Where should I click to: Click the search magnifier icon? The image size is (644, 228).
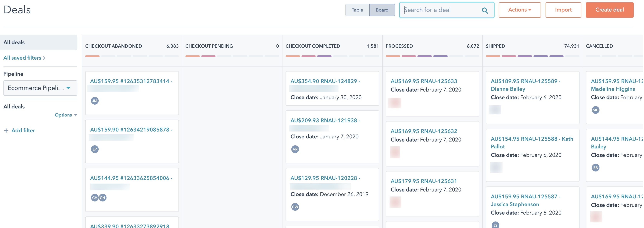(485, 10)
